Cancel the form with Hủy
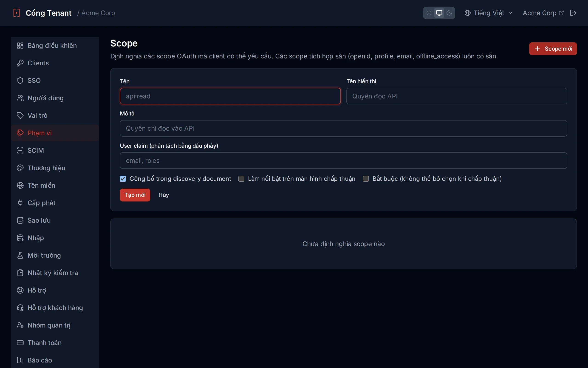This screenshot has width=588, height=368. tap(164, 195)
